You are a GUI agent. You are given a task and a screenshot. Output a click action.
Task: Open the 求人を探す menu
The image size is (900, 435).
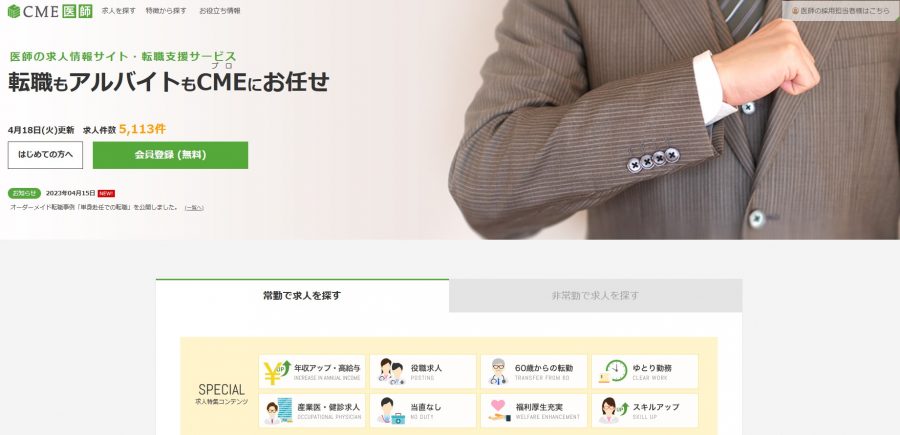(119, 11)
